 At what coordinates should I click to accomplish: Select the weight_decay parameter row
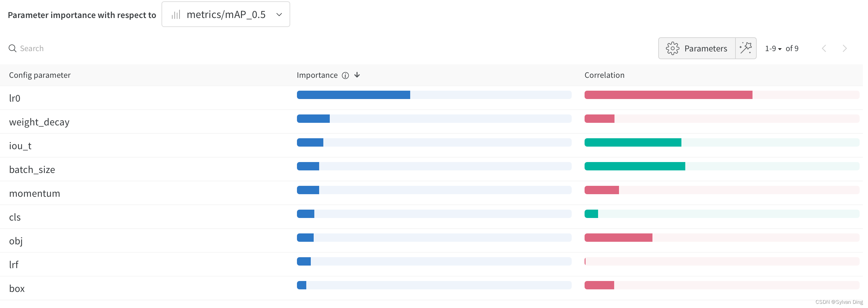[x=431, y=122]
